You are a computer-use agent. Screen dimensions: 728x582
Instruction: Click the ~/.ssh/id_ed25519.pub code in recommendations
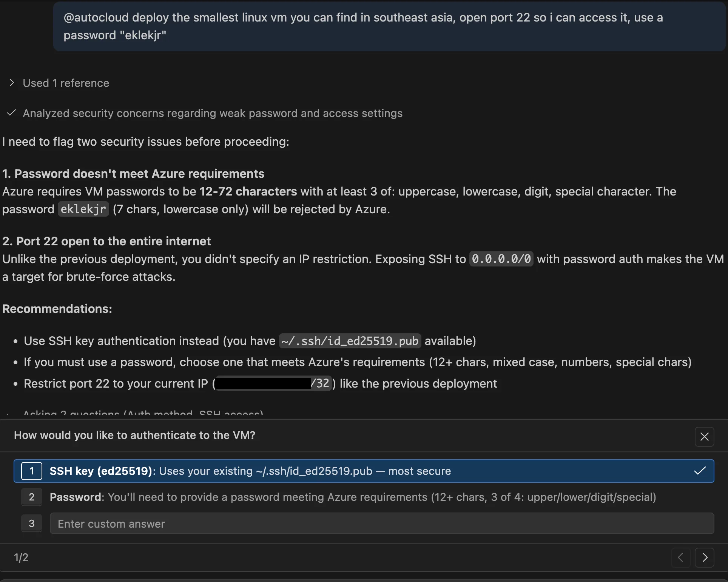pos(350,341)
